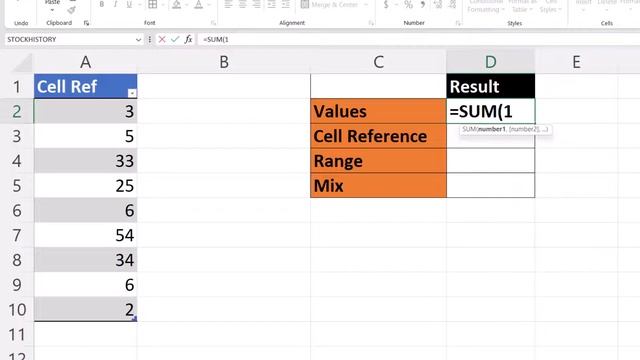This screenshot has height=360, width=640.
Task: Select the row 11 header
Action: [17, 335]
